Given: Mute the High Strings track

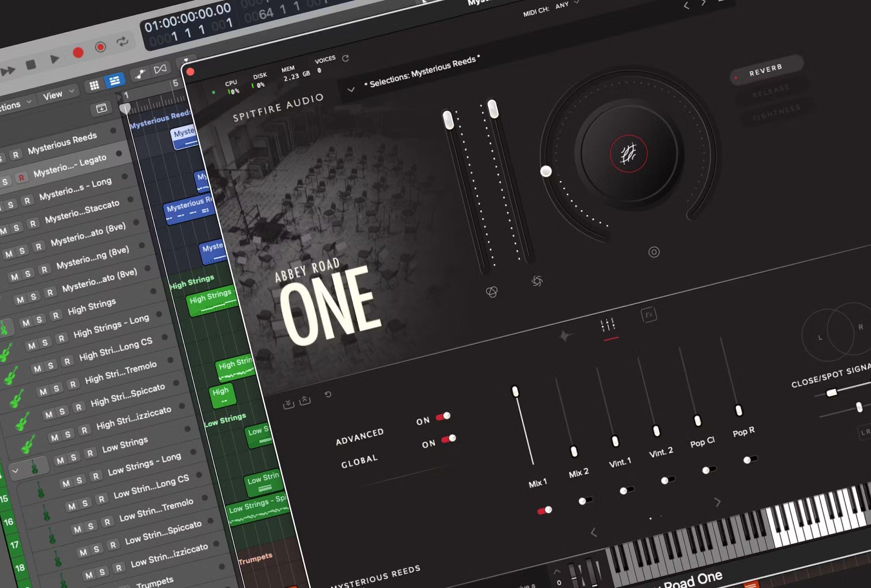Looking at the screenshot, I should pos(26,323).
